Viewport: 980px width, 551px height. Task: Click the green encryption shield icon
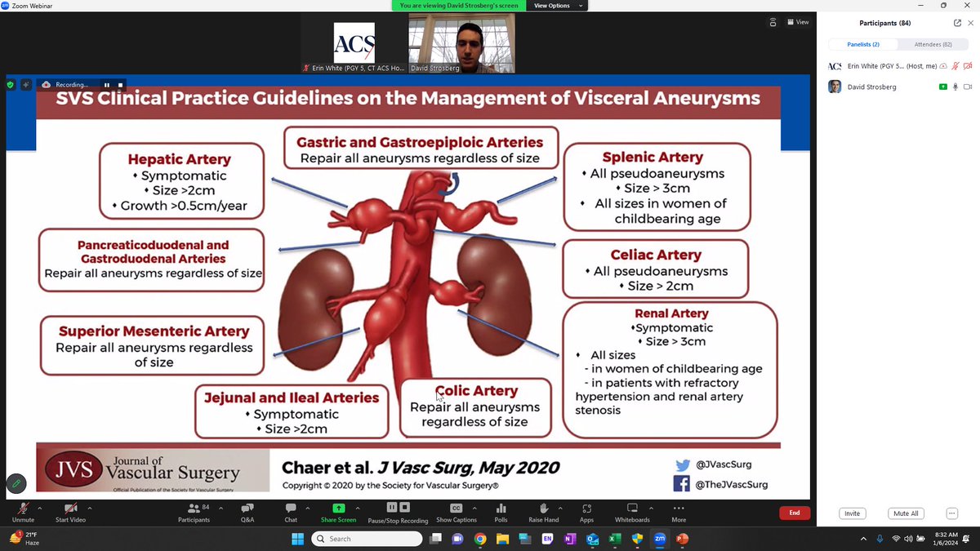pos(10,84)
